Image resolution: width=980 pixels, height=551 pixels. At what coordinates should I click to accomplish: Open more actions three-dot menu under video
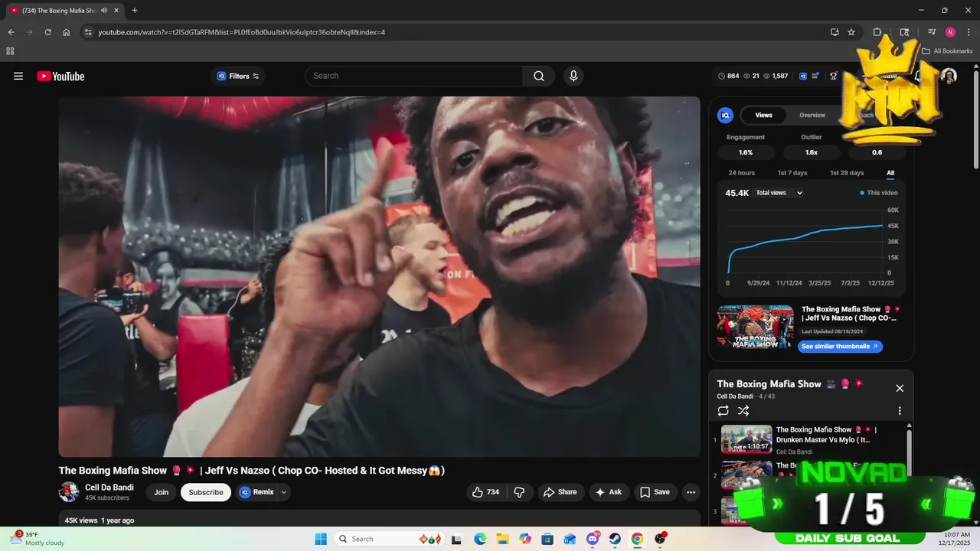[x=691, y=492]
